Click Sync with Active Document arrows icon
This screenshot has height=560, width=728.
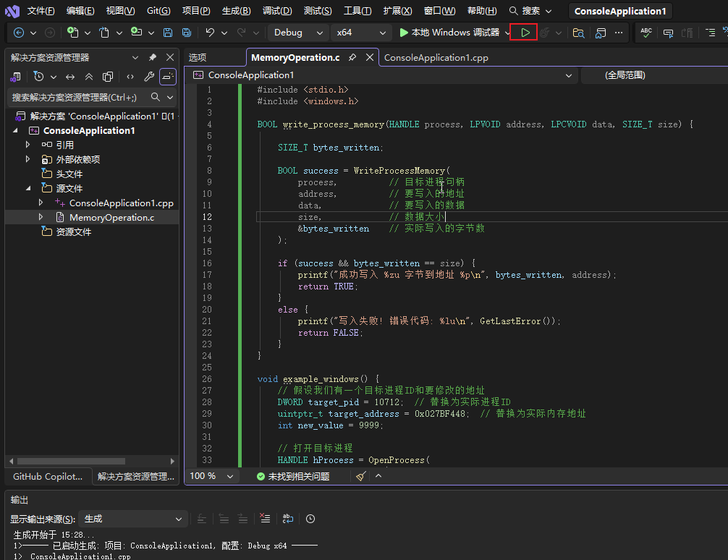click(70, 77)
